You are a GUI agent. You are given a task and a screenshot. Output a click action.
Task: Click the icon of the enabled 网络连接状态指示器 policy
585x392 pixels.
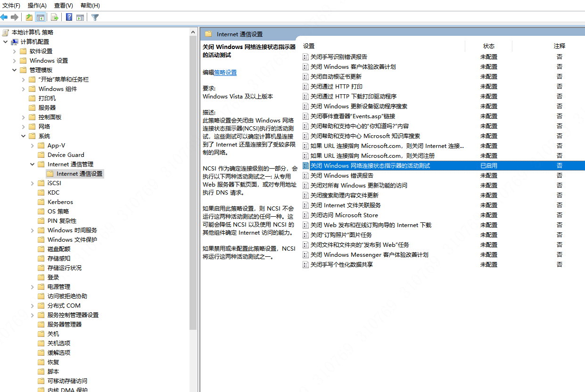(305, 165)
